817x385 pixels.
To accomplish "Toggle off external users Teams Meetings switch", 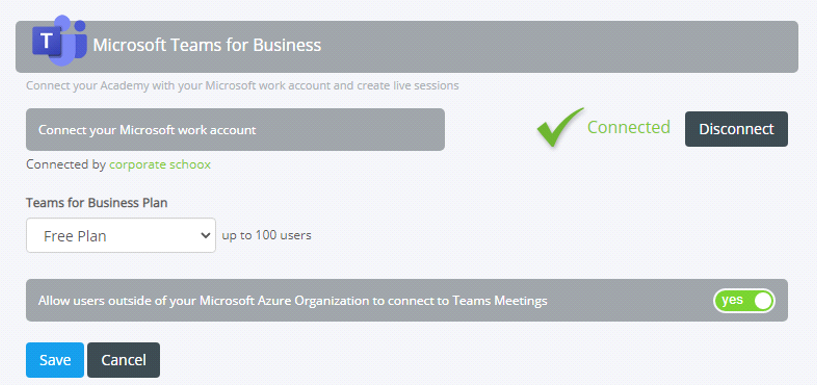I will pyautogui.click(x=745, y=301).
